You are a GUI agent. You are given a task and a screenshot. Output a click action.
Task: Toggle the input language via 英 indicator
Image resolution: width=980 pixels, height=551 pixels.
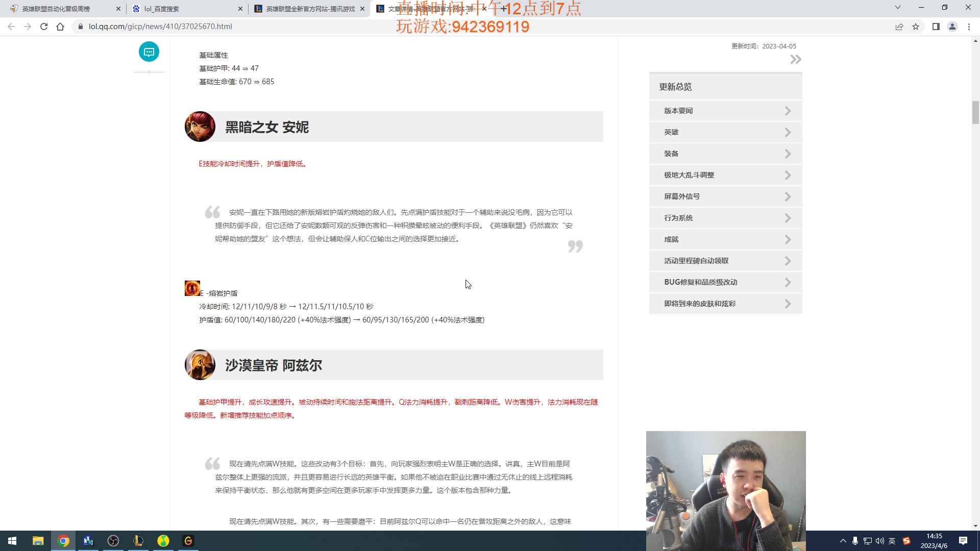[x=892, y=540]
